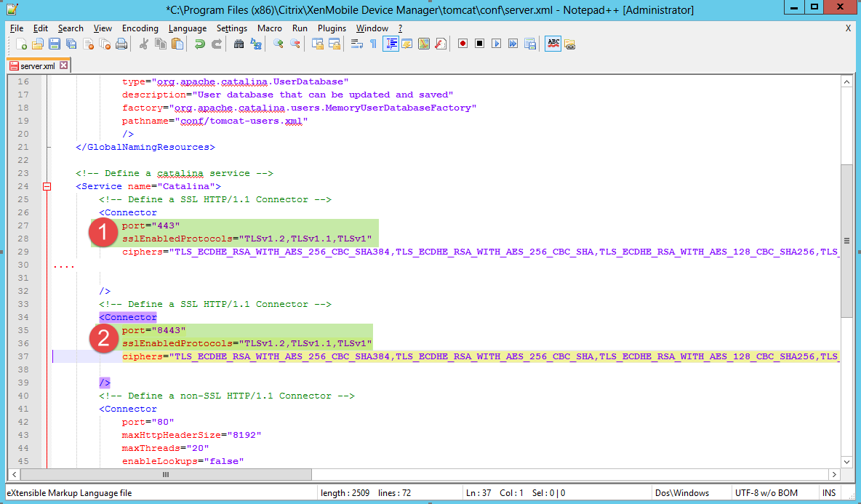861x504 pixels.
Task: Save the current recorded macro icon
Action: [x=530, y=44]
